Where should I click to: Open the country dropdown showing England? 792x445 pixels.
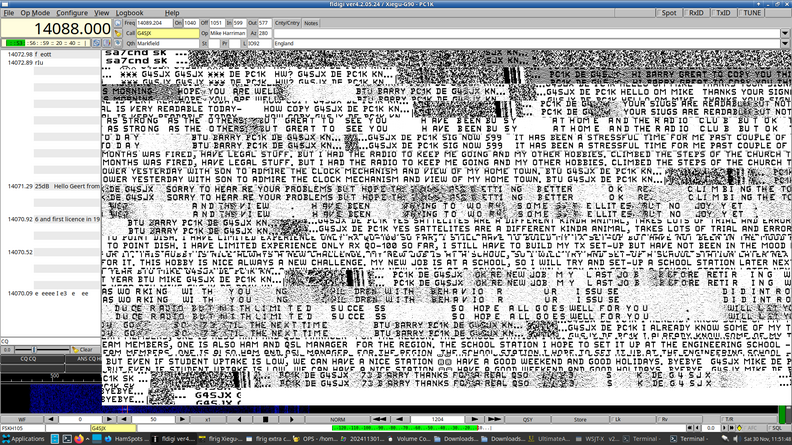pyautogui.click(x=785, y=43)
